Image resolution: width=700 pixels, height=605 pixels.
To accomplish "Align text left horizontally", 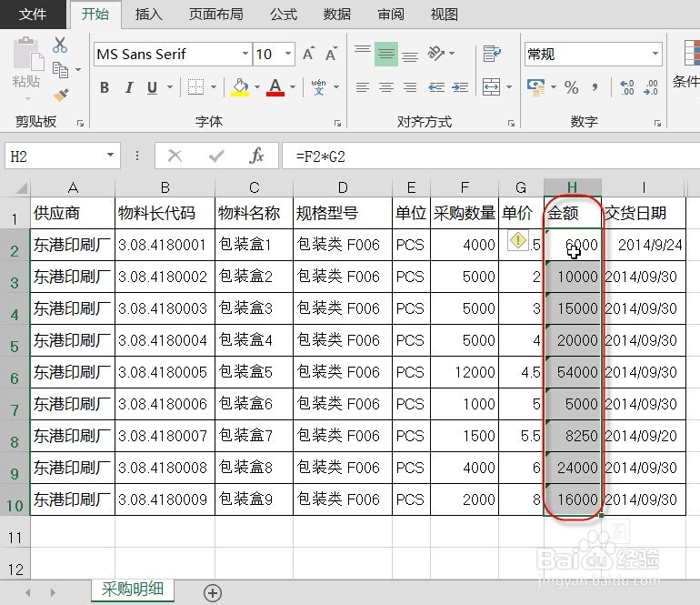I will pos(363,87).
